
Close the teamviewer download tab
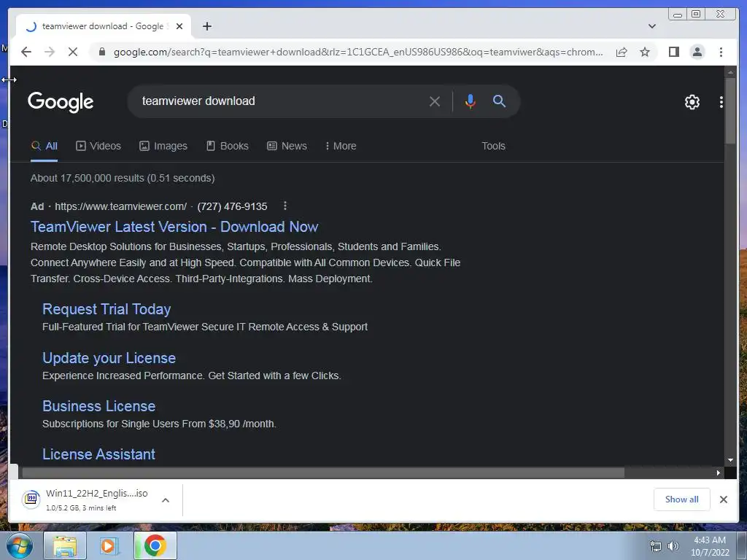pos(179,26)
